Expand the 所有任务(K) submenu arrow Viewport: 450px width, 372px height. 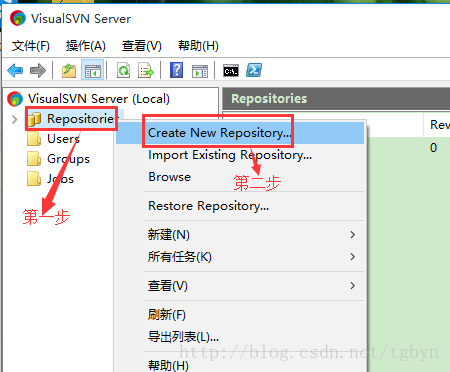(x=353, y=257)
